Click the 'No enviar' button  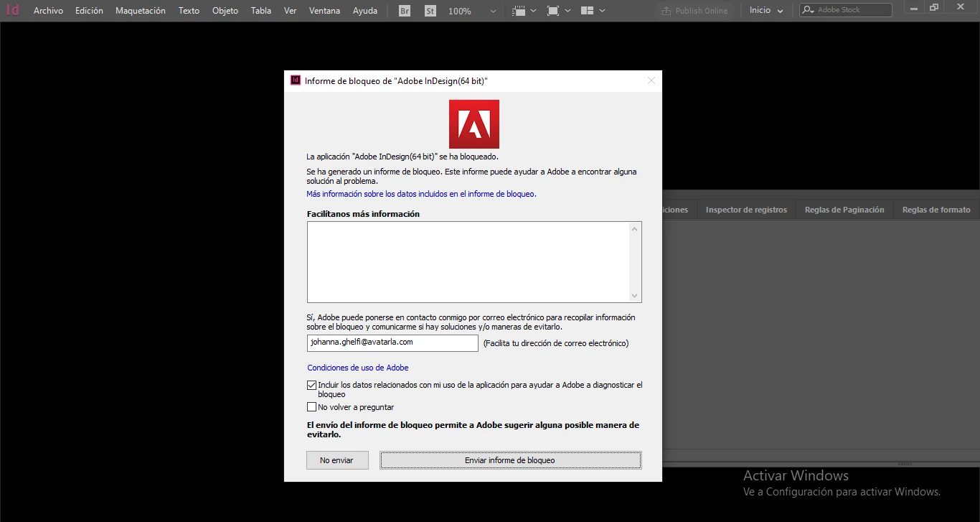pos(337,460)
